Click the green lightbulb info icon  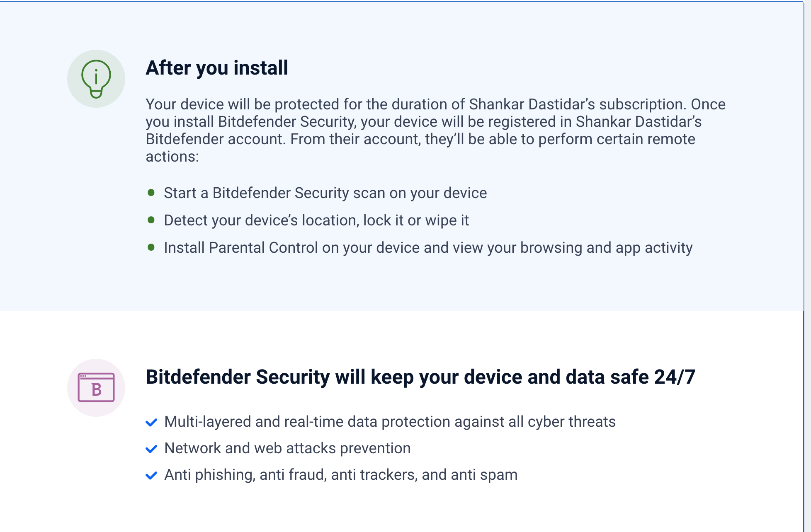[x=96, y=79]
